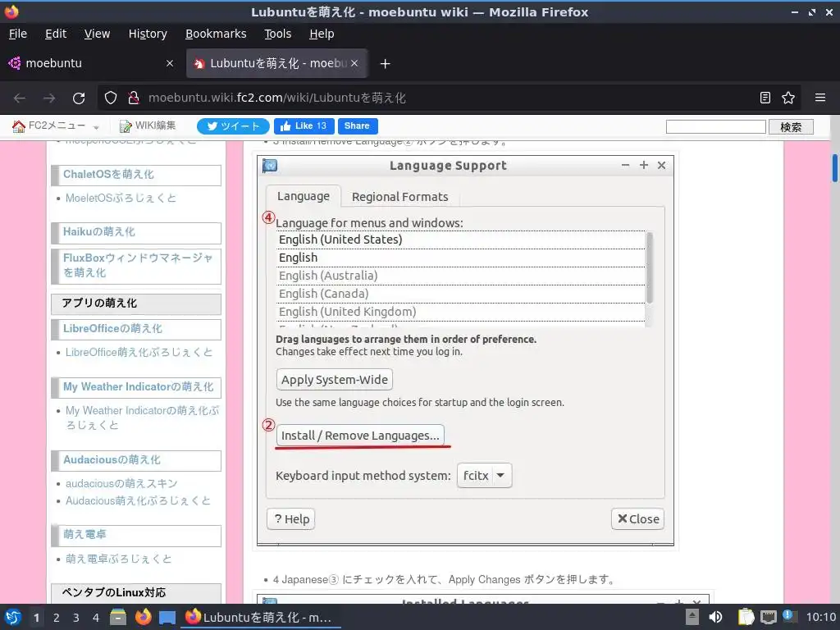Image resolution: width=840 pixels, height=630 pixels.
Task: Open the Audaciousの萌え化 sidebar link
Action: (x=112, y=460)
